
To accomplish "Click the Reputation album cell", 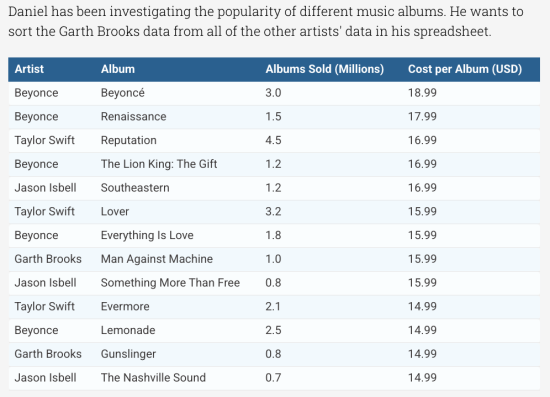I will (129, 140).
